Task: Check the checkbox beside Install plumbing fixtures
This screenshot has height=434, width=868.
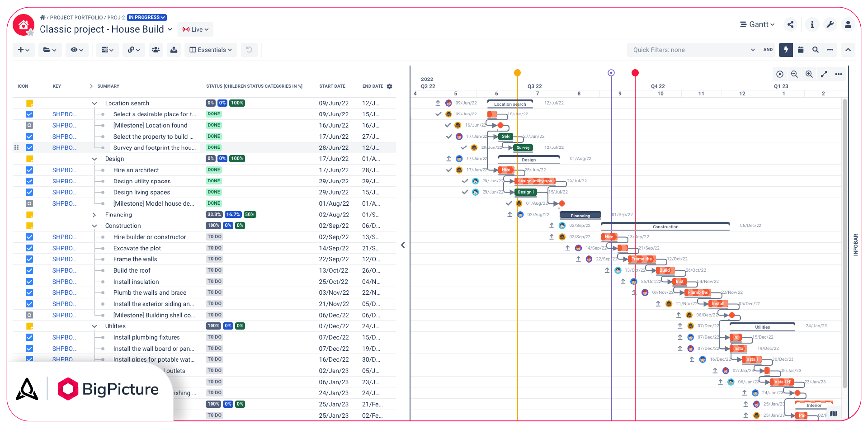Action: pos(29,337)
